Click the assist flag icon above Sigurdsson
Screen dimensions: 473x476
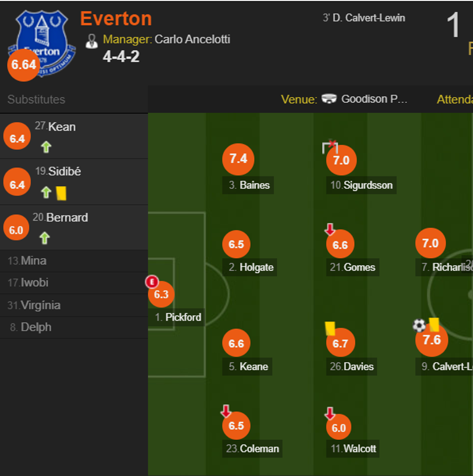point(331,146)
